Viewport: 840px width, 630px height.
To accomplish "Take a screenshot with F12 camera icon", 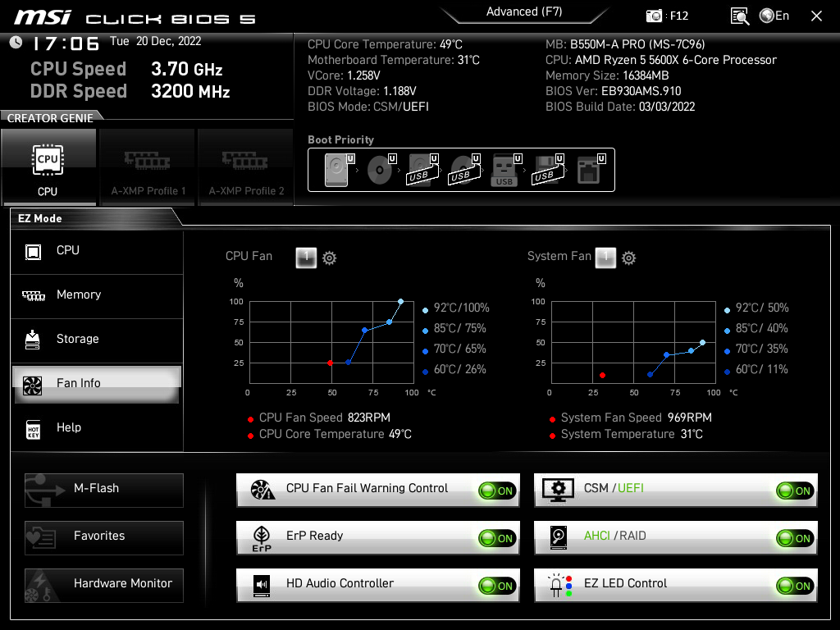I will (x=654, y=16).
